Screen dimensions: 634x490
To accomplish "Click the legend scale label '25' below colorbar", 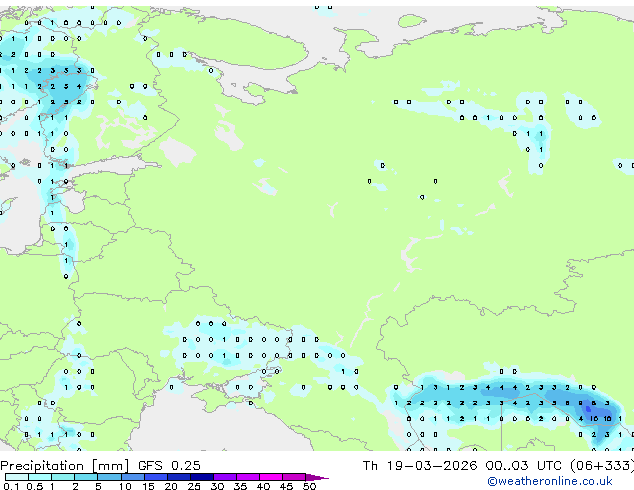I will 194,486.
